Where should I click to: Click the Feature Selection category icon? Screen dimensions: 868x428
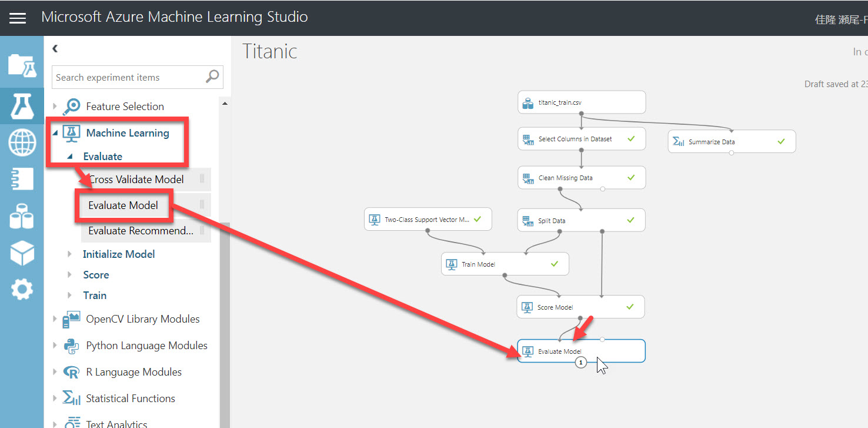coord(72,107)
